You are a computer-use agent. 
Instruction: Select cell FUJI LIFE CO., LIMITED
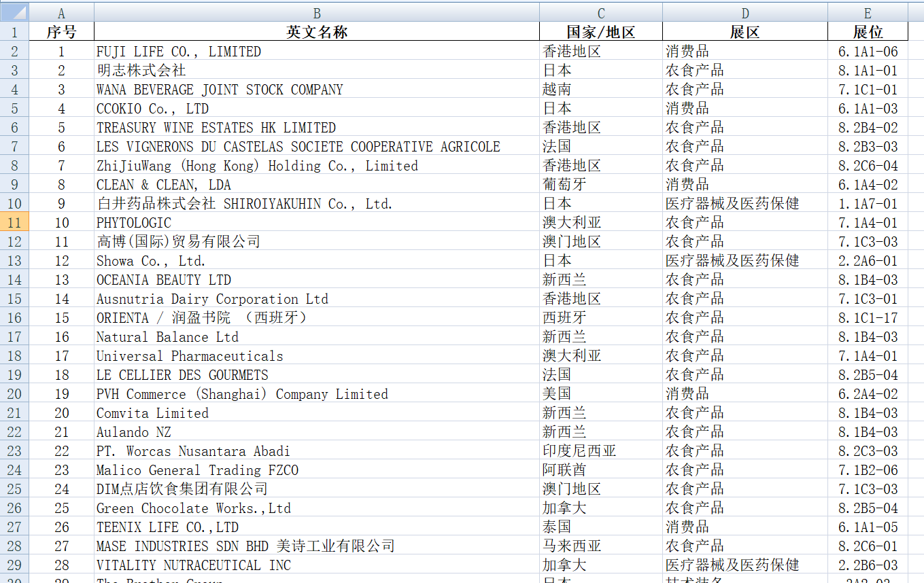tap(317, 51)
